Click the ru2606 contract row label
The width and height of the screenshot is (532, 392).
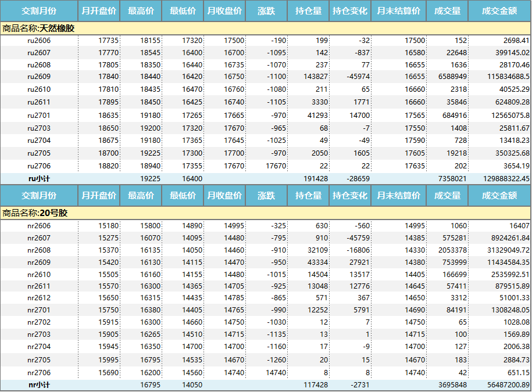(39, 41)
